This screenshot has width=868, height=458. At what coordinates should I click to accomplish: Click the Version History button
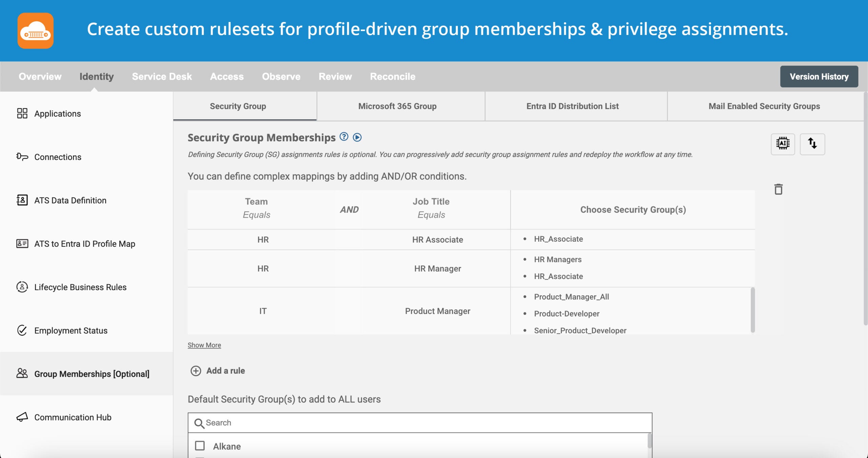[819, 77]
